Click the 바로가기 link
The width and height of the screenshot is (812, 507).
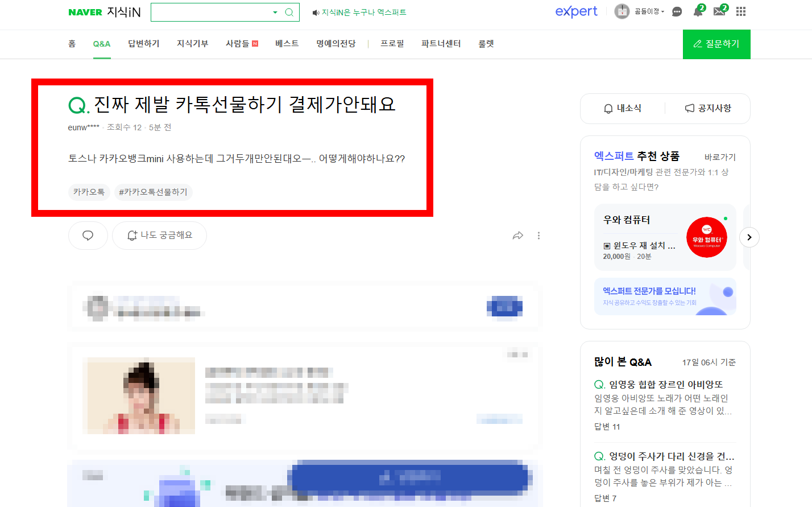(720, 157)
